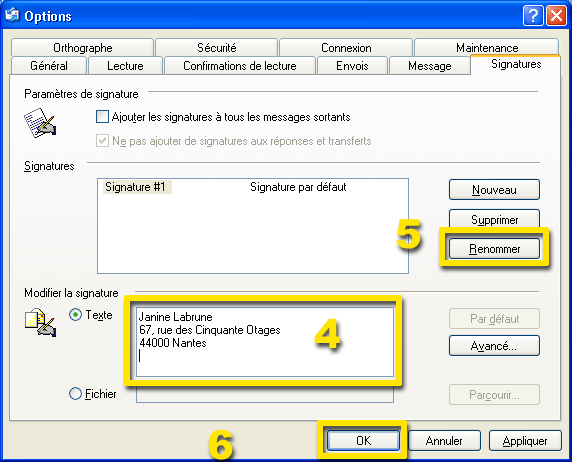Select the Texte radio button
This screenshot has height=462, width=572.
pos(76,315)
